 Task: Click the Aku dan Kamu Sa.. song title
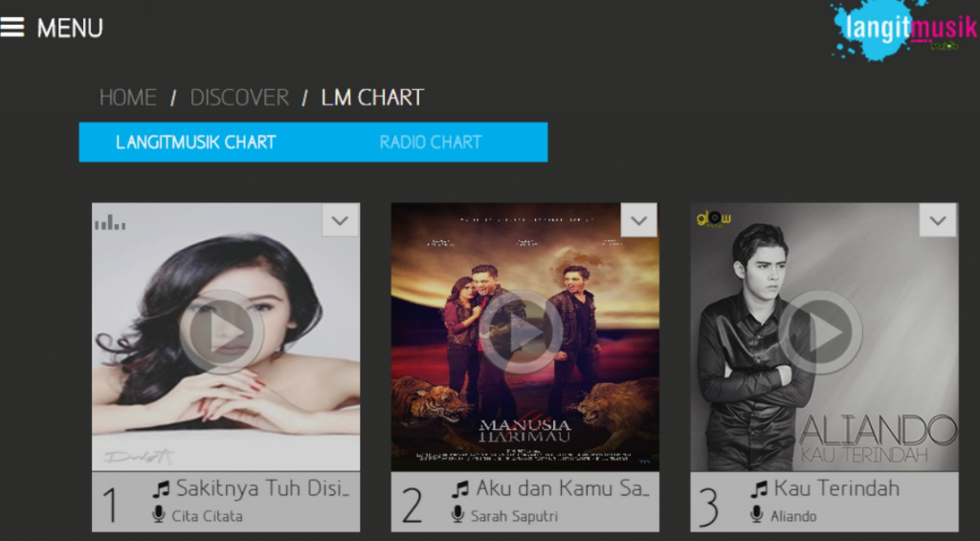click(563, 488)
